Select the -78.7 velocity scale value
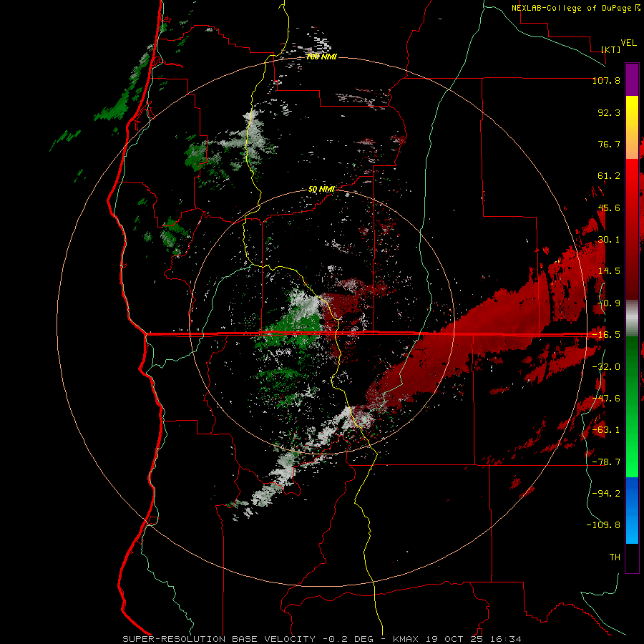The image size is (644, 644). click(606, 462)
